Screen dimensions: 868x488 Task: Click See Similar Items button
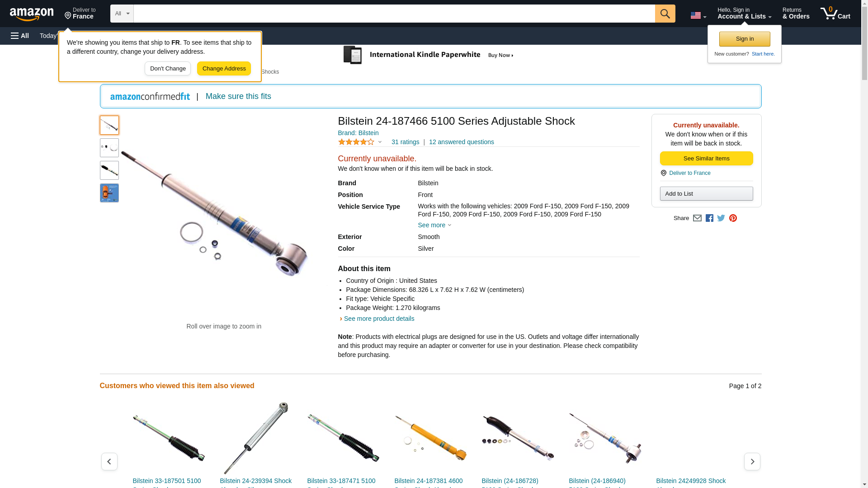pyautogui.click(x=706, y=159)
